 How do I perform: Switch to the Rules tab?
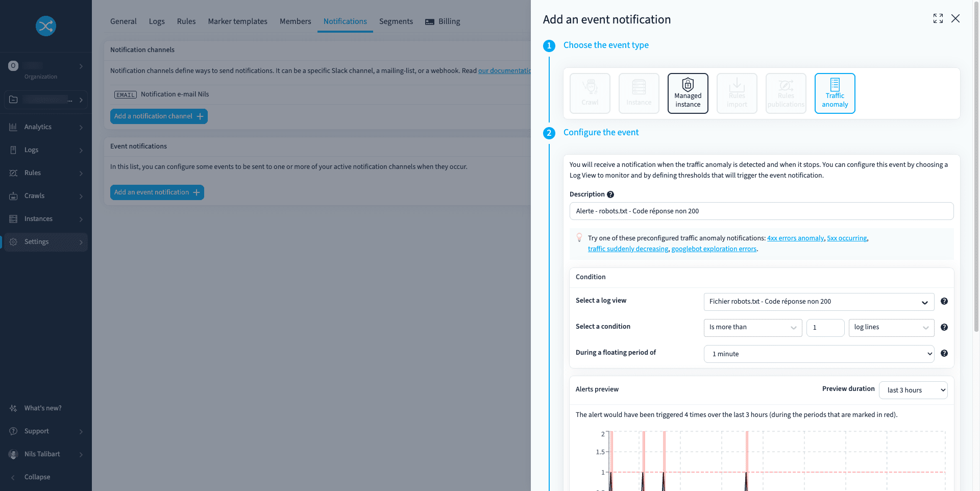pyautogui.click(x=186, y=21)
